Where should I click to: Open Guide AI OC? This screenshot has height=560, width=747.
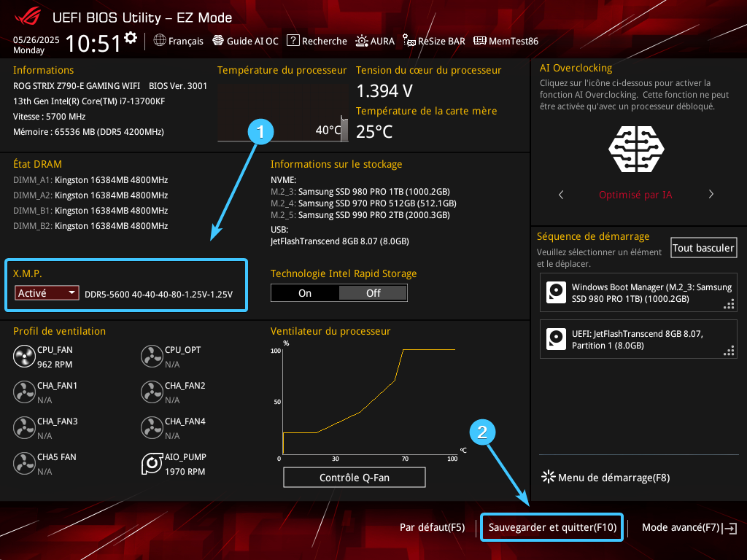click(x=245, y=41)
